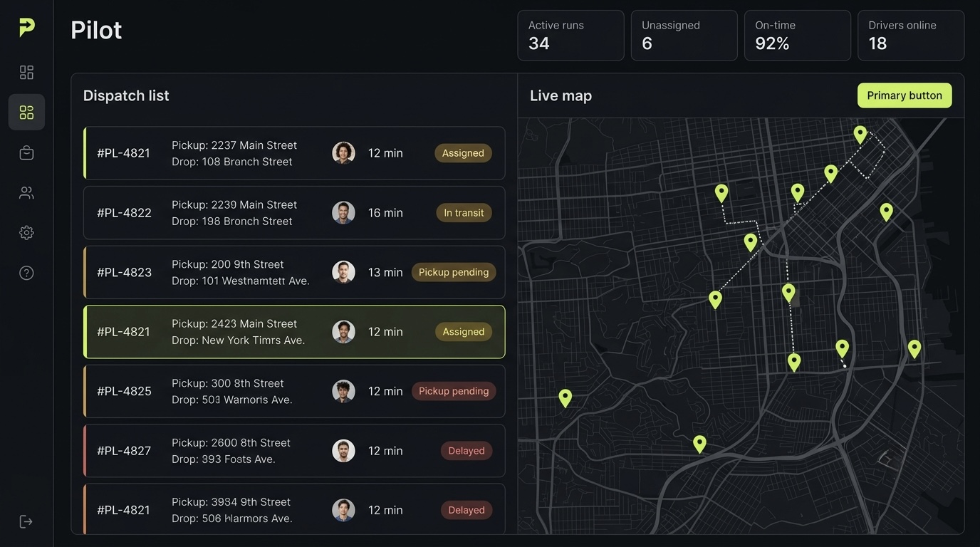Click the Pickup: 3984 9th Street address
980x547 pixels.
[x=231, y=502]
